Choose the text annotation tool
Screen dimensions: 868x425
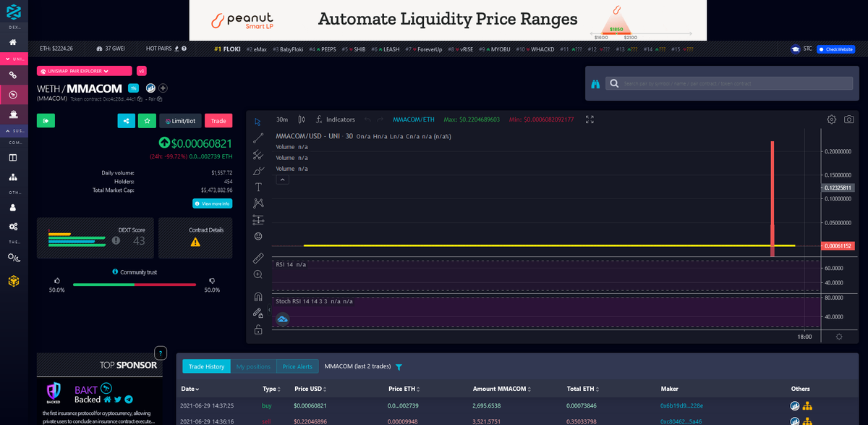tap(258, 187)
